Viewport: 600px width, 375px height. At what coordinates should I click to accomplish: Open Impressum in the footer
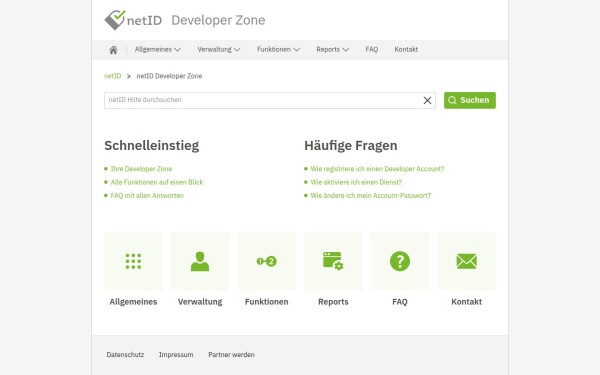[176, 355]
